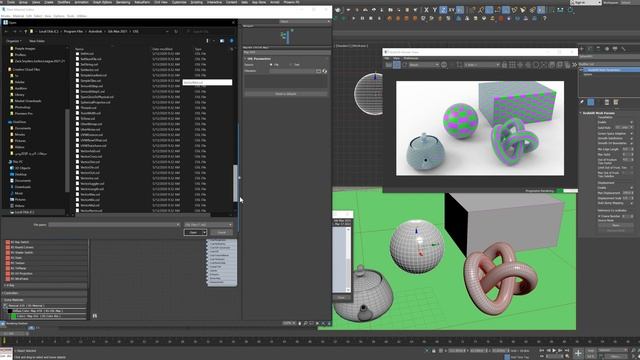Open Modifiers menu in main menu bar
Screen dimensions: 640x360
tap(64, 2)
